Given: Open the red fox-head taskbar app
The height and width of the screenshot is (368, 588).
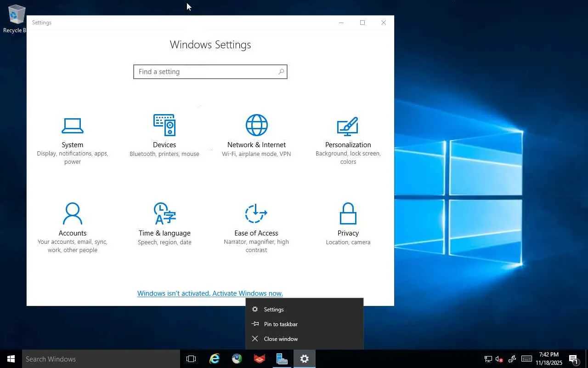Looking at the screenshot, I should pos(260,359).
